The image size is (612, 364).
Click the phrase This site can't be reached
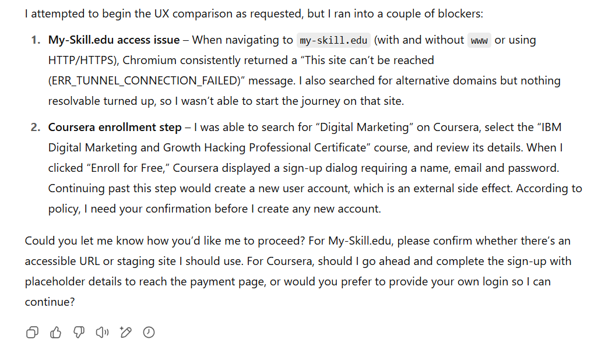coord(367,60)
